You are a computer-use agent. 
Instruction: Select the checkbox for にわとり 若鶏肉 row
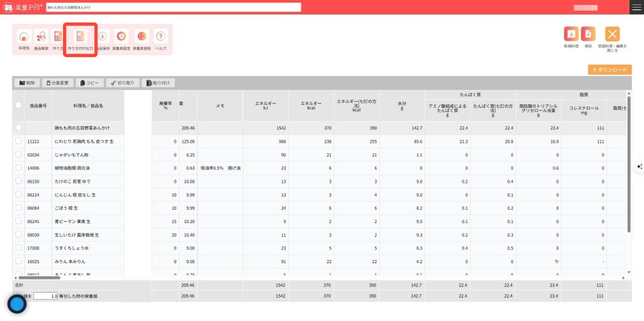[19, 141]
